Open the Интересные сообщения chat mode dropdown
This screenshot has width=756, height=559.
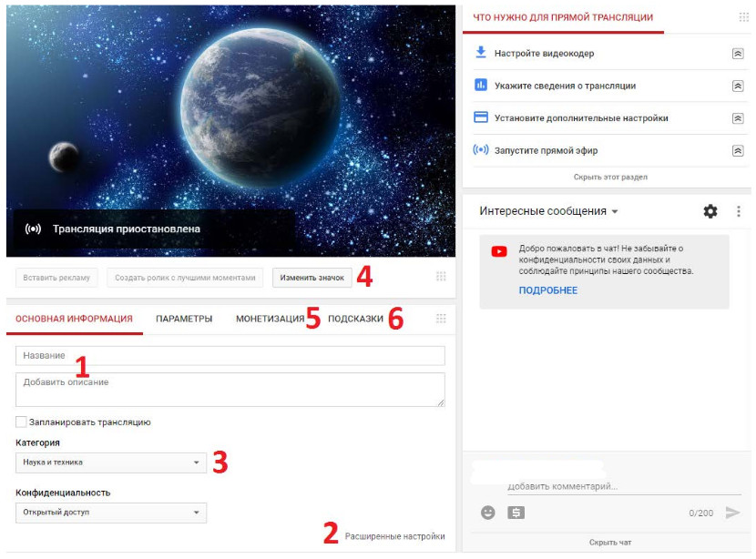pyautogui.click(x=548, y=211)
